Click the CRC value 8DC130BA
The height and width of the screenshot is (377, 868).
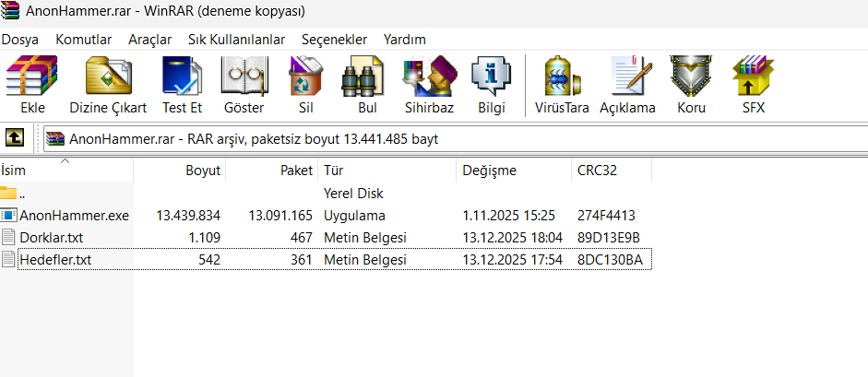coord(610,259)
